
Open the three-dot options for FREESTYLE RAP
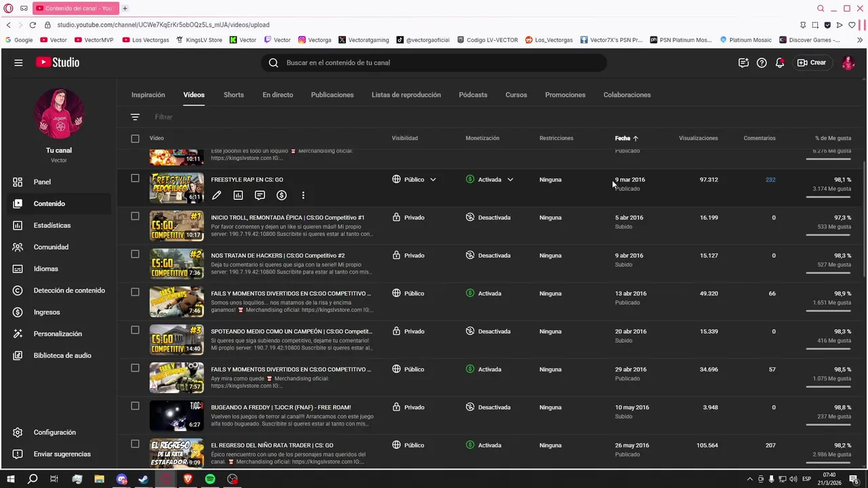pos(303,195)
